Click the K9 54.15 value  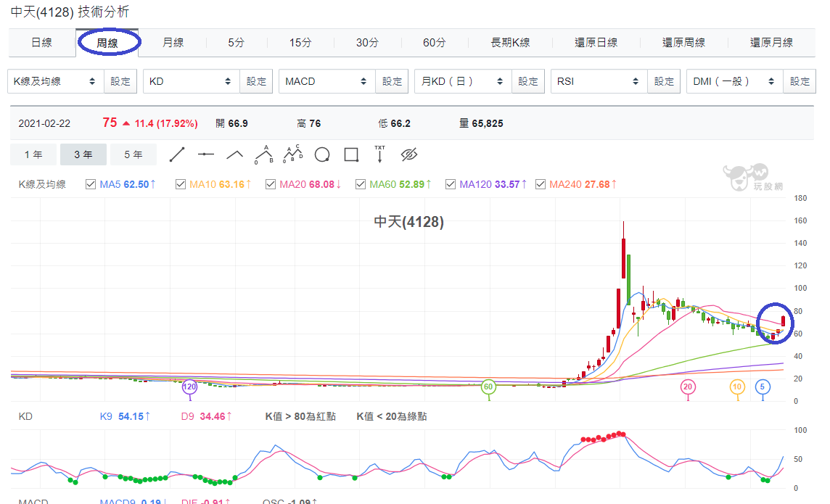(x=125, y=417)
